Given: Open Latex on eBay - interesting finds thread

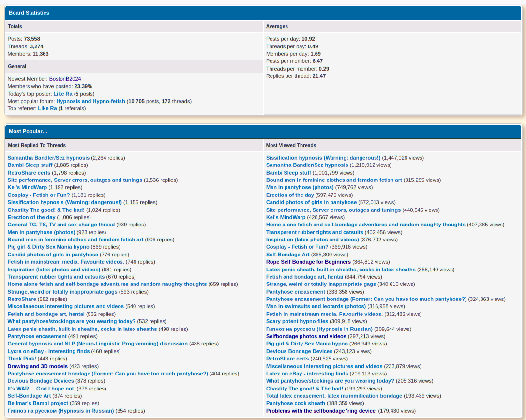Looking at the screenshot, I should pos(307,374).
